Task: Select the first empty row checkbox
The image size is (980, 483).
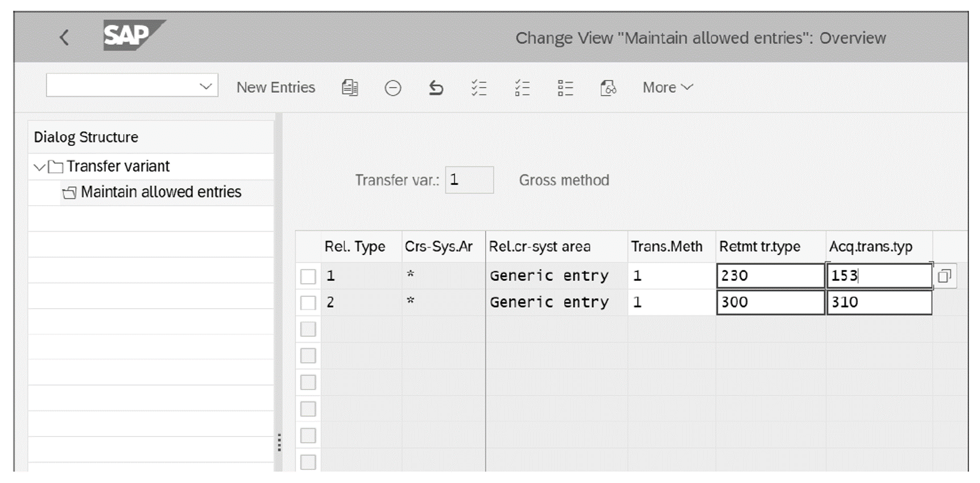Action: (308, 328)
